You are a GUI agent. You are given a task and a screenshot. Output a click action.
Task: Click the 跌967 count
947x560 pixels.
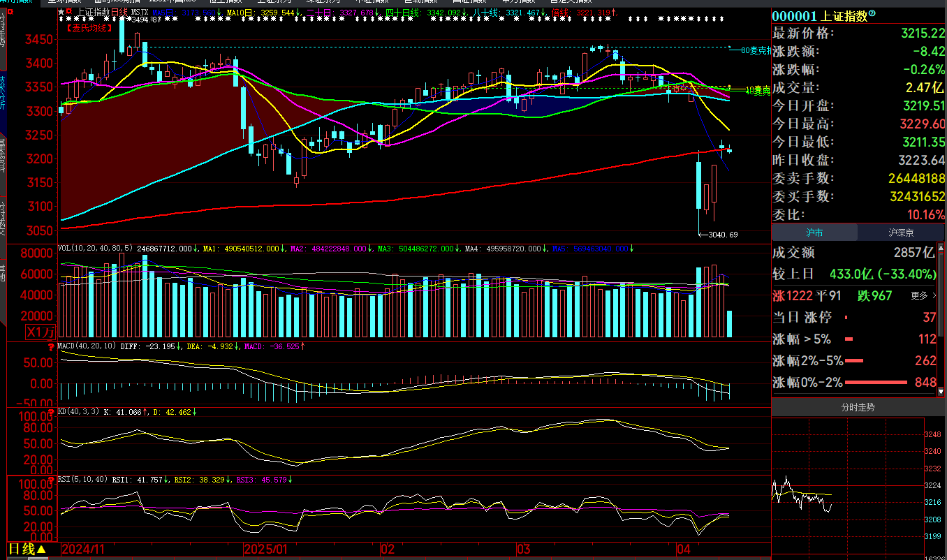pos(876,296)
